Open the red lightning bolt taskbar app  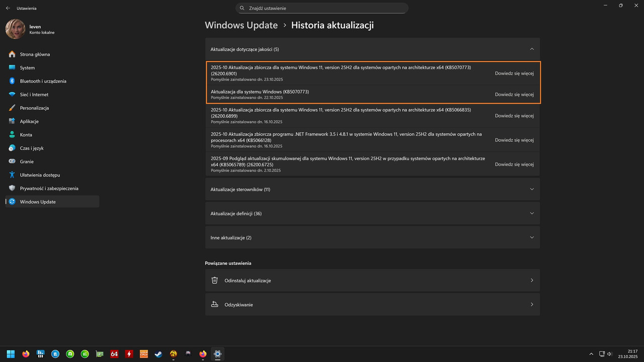129,354
